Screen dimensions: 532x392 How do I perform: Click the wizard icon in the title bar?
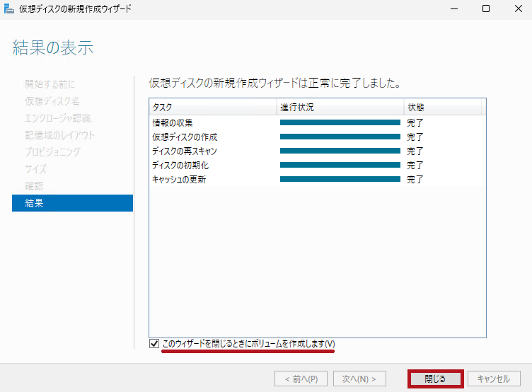tap(10, 9)
